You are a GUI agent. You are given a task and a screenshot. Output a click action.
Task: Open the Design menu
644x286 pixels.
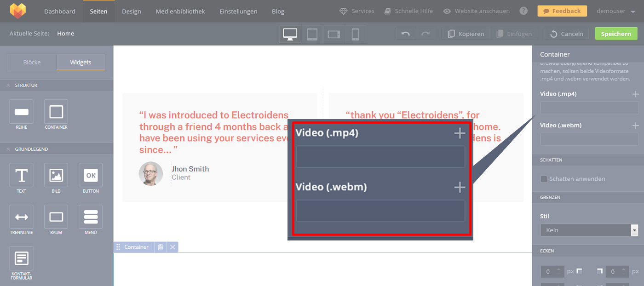pos(132,11)
